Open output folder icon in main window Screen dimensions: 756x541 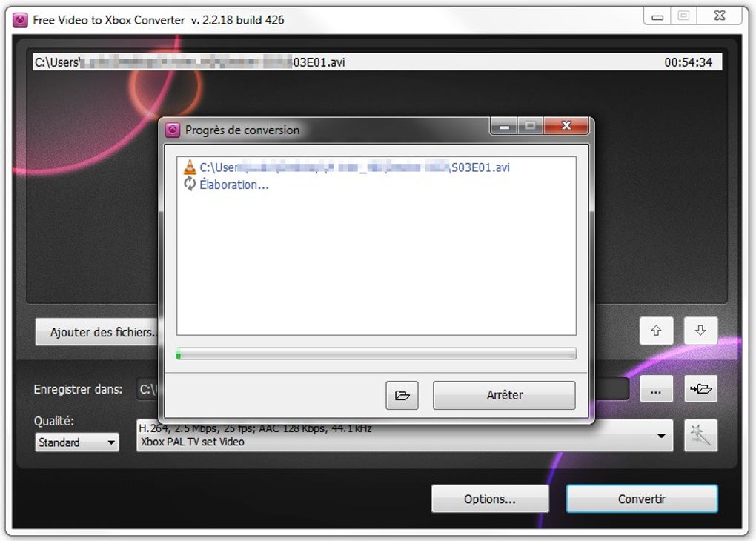[700, 388]
